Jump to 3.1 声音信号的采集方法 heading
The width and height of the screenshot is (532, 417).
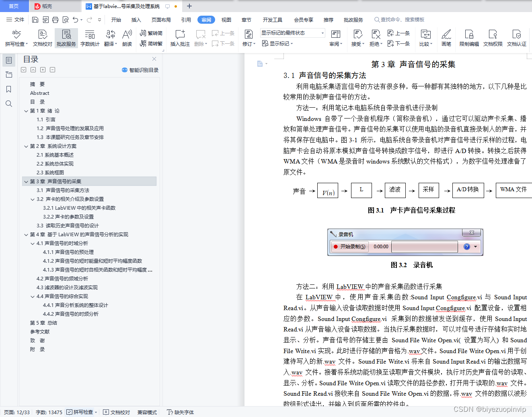[x=63, y=190]
